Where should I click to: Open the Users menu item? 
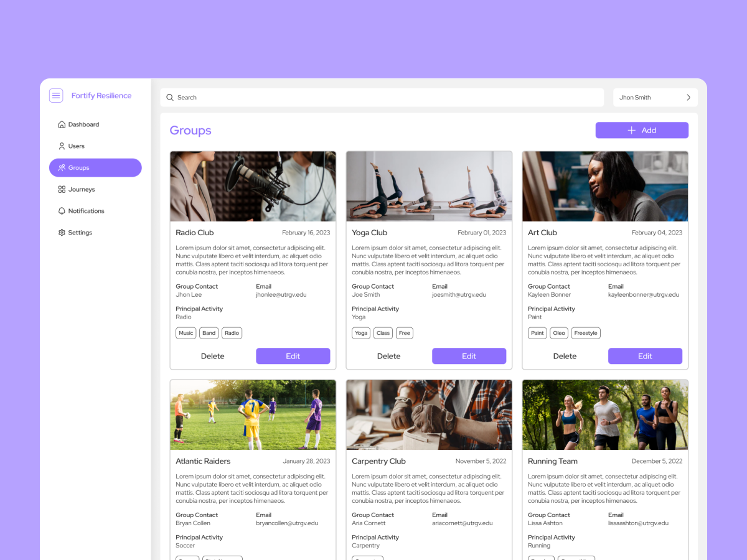click(95, 146)
